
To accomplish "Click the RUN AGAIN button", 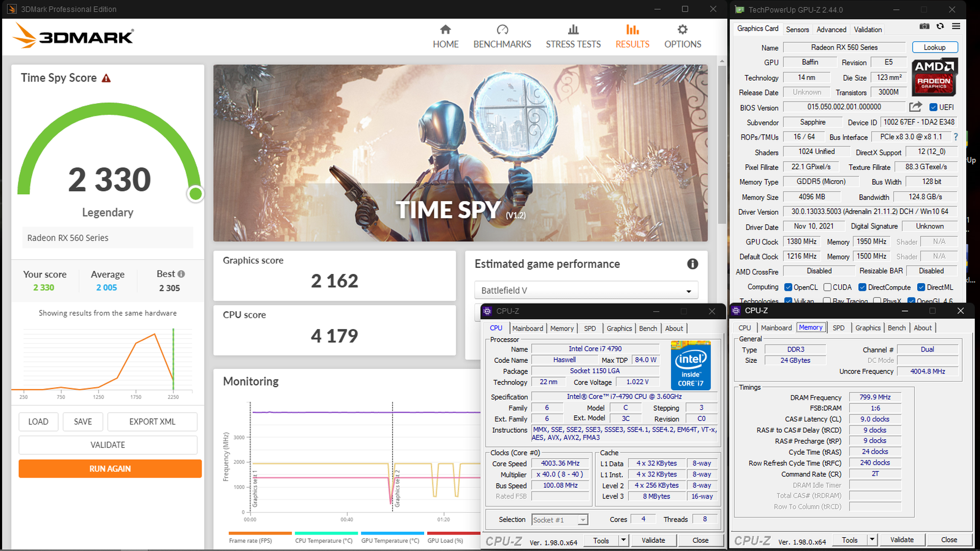I will (x=110, y=468).
